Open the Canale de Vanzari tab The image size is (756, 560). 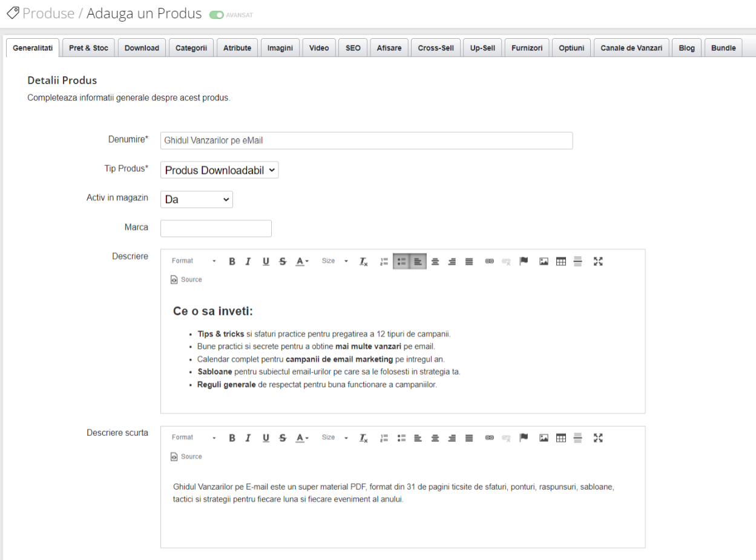[631, 47]
